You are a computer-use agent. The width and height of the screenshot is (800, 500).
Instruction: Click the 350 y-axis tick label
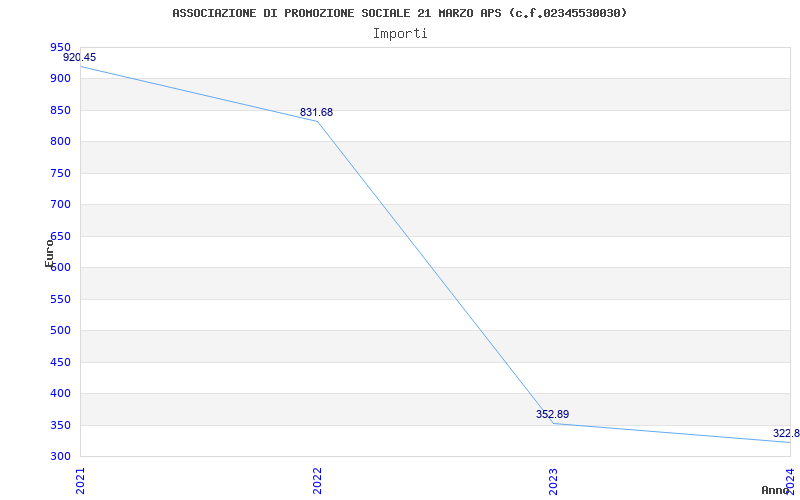tap(60, 426)
